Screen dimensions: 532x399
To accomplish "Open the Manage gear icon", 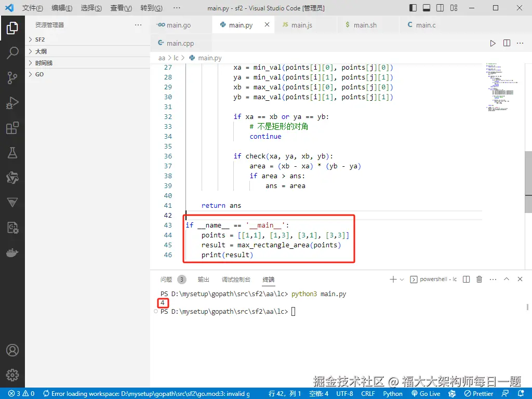I will click(12, 375).
